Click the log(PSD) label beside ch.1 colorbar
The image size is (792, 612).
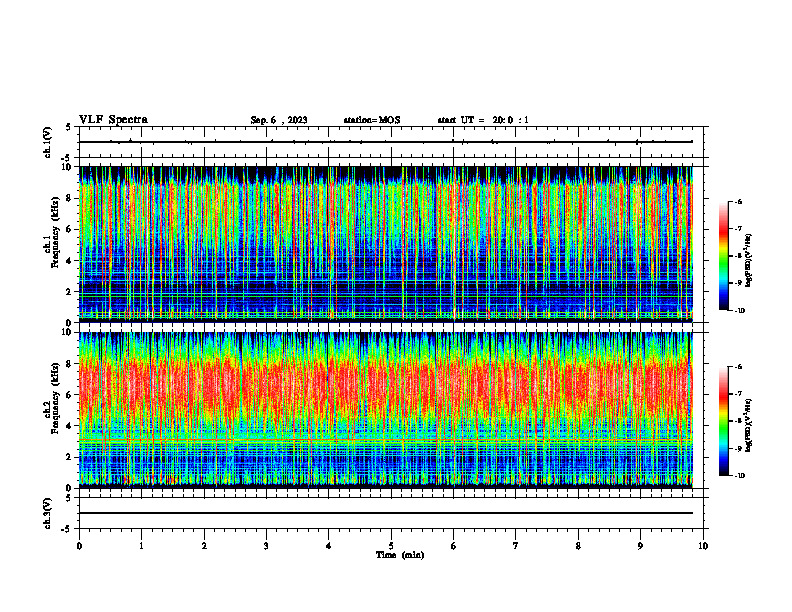click(x=749, y=261)
